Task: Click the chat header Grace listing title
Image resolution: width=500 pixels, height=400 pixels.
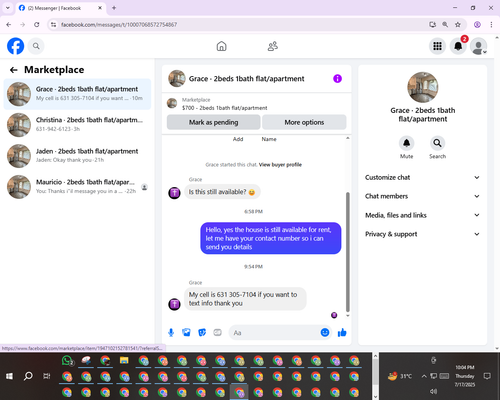Action: 246,79
